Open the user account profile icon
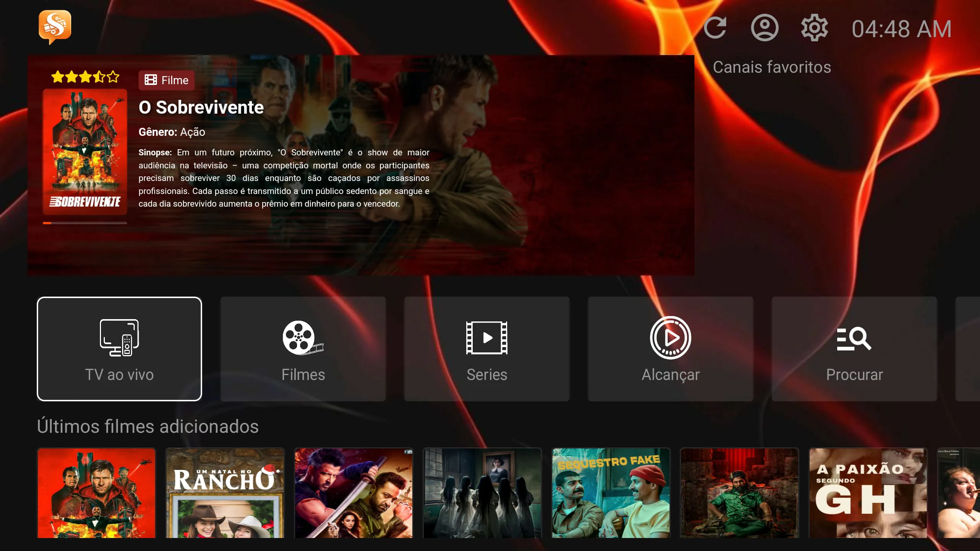Image resolution: width=980 pixels, height=551 pixels. point(764,28)
